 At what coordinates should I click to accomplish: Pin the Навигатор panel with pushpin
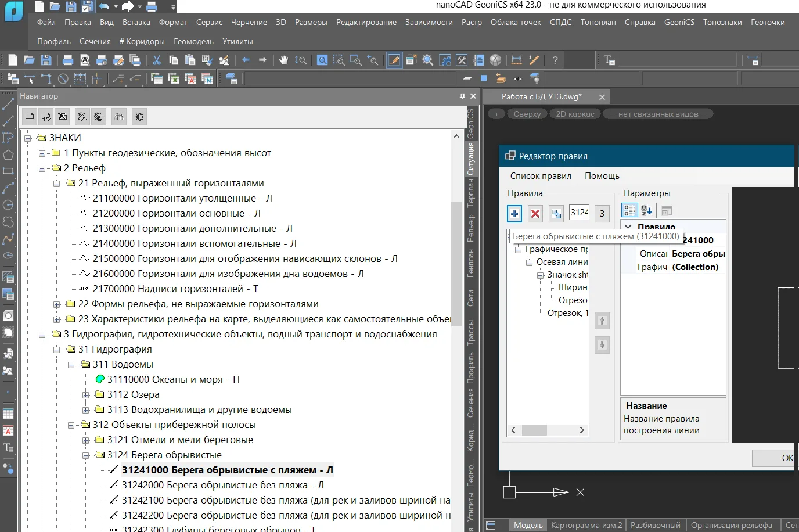[462, 96]
